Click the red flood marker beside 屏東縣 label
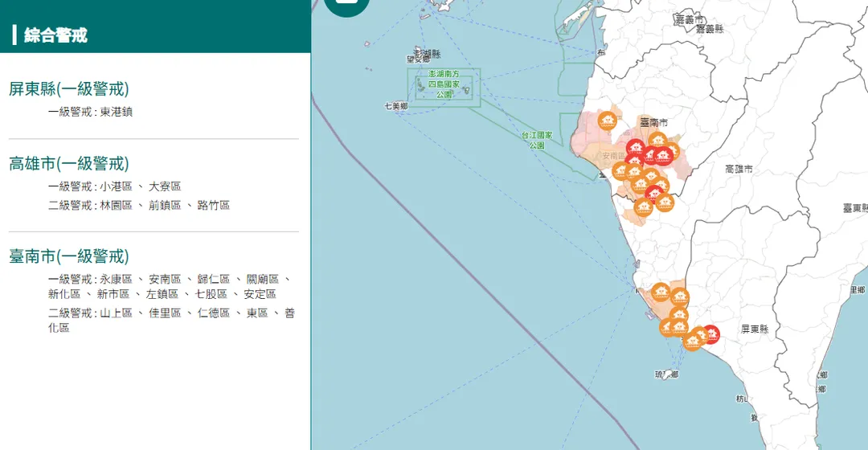The height and width of the screenshot is (450, 868). point(710,334)
